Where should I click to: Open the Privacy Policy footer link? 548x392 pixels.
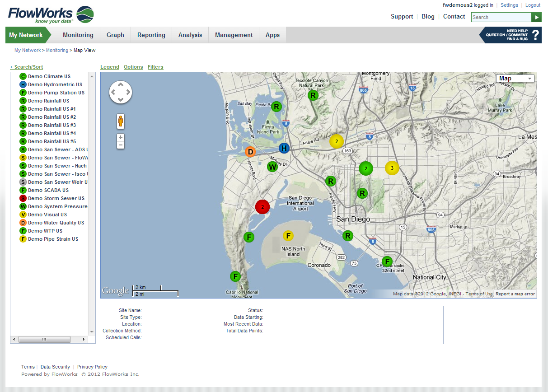click(92, 367)
